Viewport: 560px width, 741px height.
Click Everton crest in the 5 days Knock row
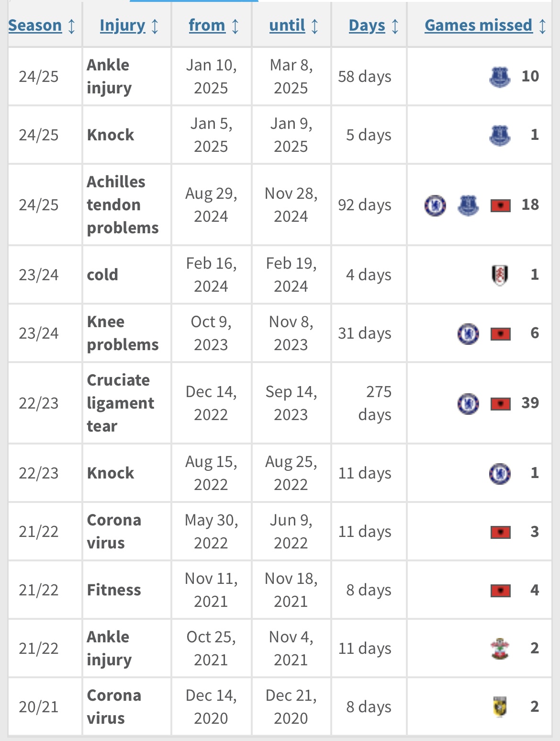click(500, 135)
